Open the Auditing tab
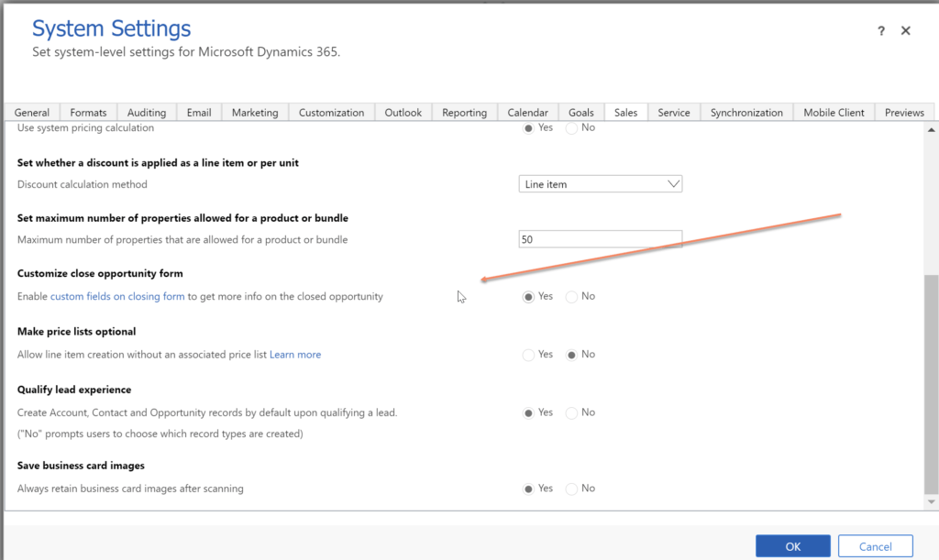 [147, 113]
